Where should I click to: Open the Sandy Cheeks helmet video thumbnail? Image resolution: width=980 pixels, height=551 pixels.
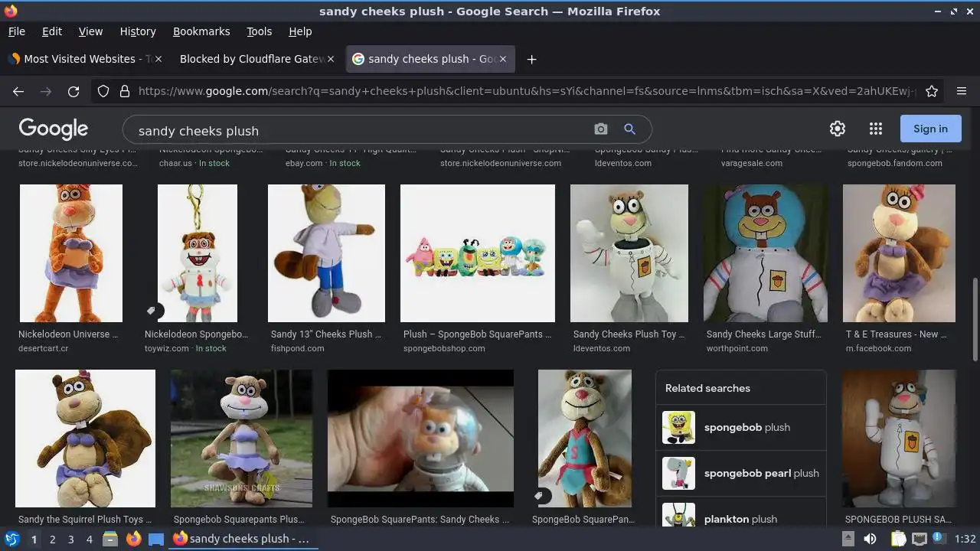pyautogui.click(x=420, y=439)
